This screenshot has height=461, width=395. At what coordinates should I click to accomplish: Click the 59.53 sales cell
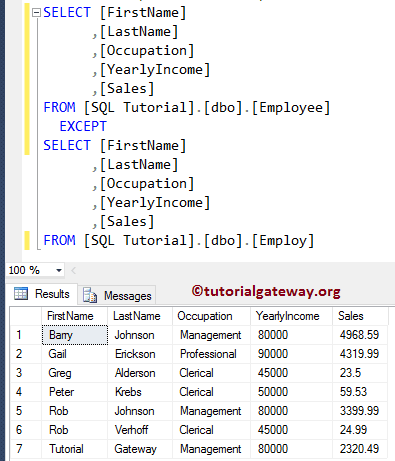pyautogui.click(x=360, y=392)
